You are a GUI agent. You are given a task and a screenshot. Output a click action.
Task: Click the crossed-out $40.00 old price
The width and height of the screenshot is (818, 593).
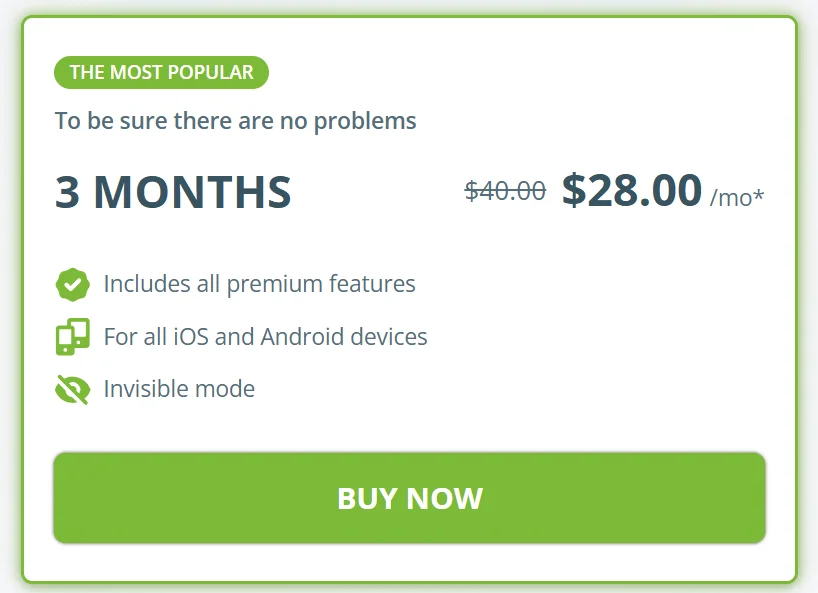point(505,190)
